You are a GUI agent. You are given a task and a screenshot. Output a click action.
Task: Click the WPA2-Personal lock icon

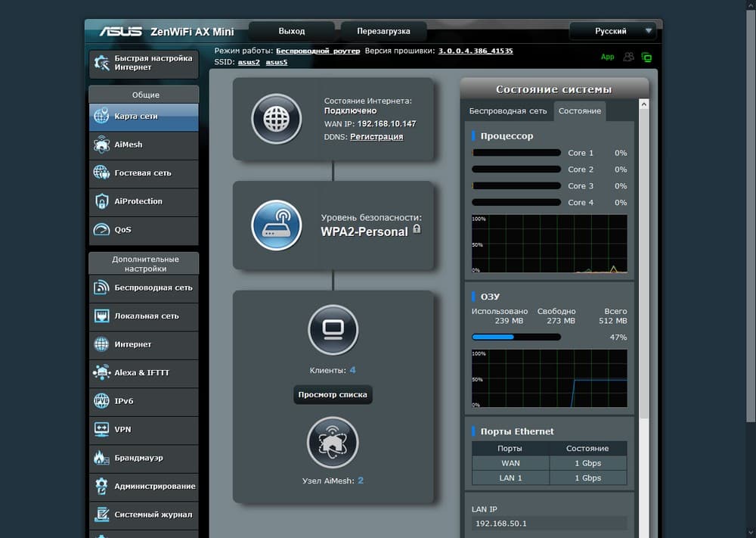(417, 229)
